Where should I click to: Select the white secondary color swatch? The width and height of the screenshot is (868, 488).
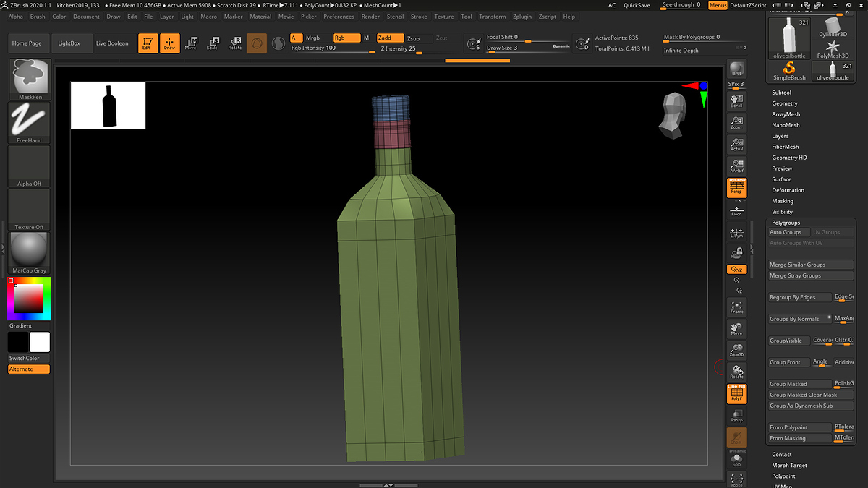[40, 342]
